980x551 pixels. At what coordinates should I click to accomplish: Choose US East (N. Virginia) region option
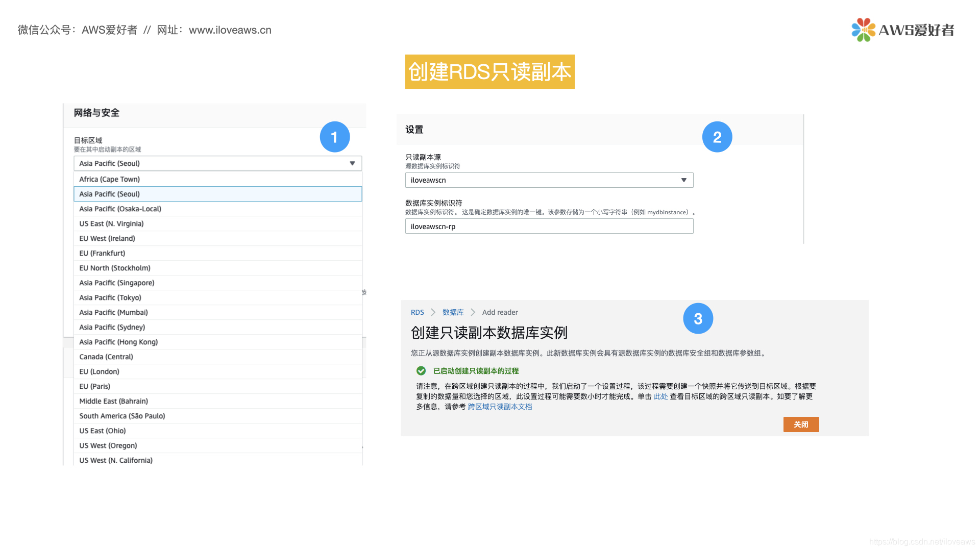(x=111, y=223)
